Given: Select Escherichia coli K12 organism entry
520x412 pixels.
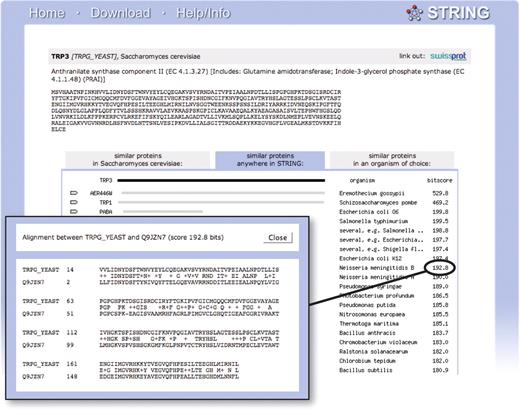Looking at the screenshot, I should [x=370, y=258].
